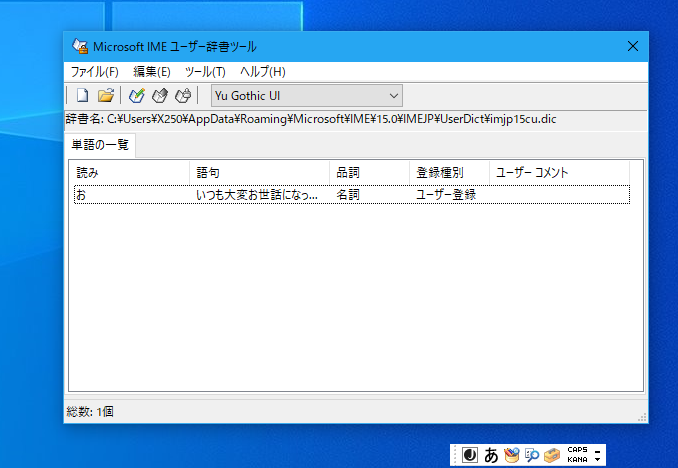Click the delete word toolbar icon
Viewport: 678px width, 468px height.
coord(183,95)
